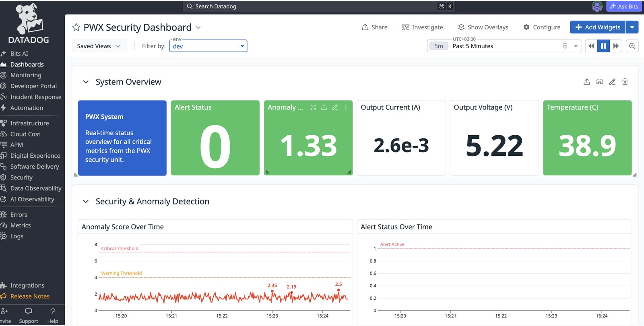
Task: Export the System Overview group
Action: (x=587, y=82)
